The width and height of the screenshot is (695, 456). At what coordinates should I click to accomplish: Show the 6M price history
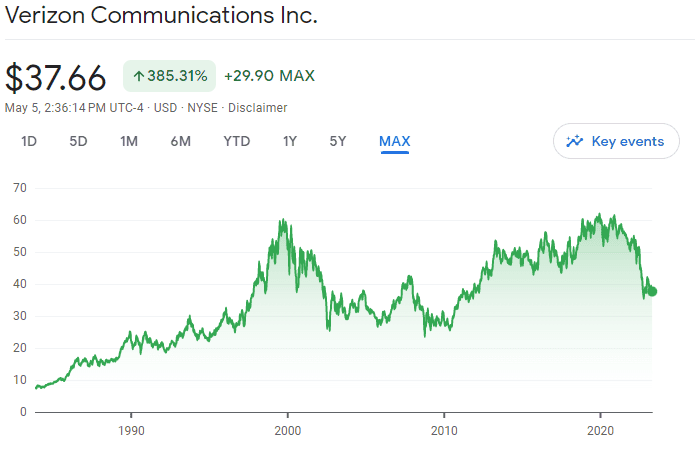coord(180,141)
